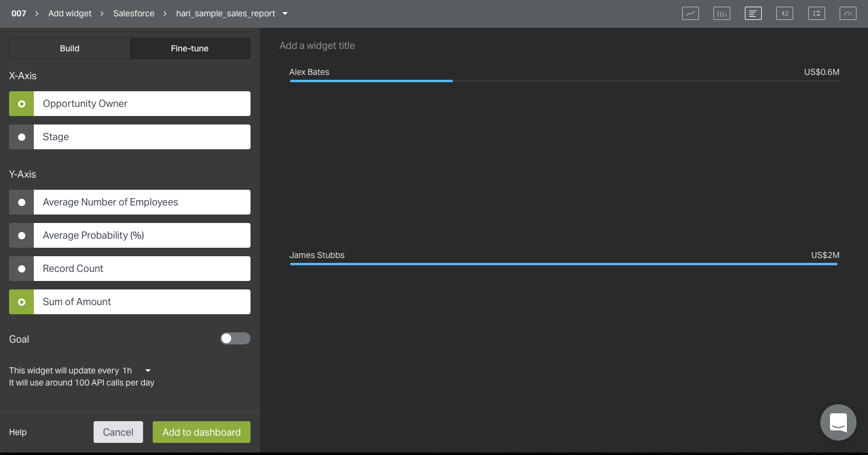Switch to the Build tab
Screen dimensions: 868x455
[x=69, y=48]
